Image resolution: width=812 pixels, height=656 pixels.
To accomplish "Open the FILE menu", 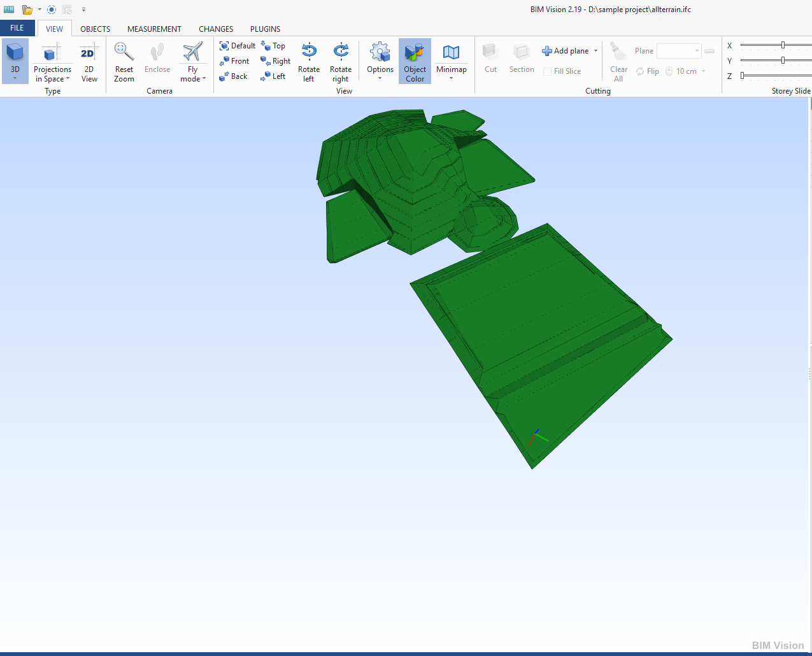I will coord(17,28).
